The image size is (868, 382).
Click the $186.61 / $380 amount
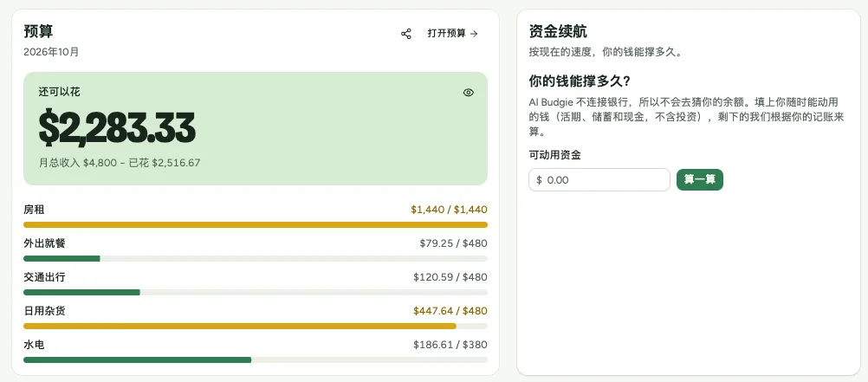(450, 345)
